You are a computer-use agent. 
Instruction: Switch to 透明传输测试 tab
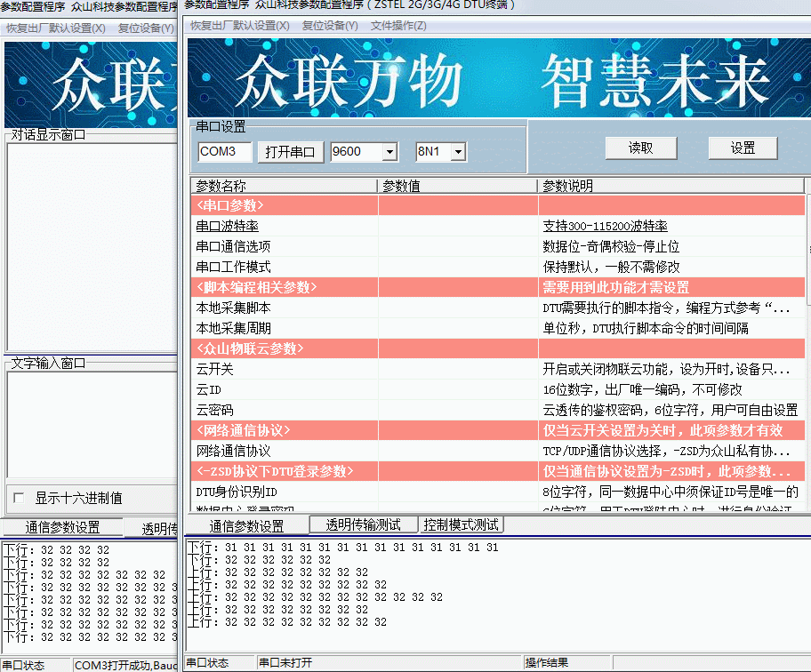pyautogui.click(x=363, y=524)
